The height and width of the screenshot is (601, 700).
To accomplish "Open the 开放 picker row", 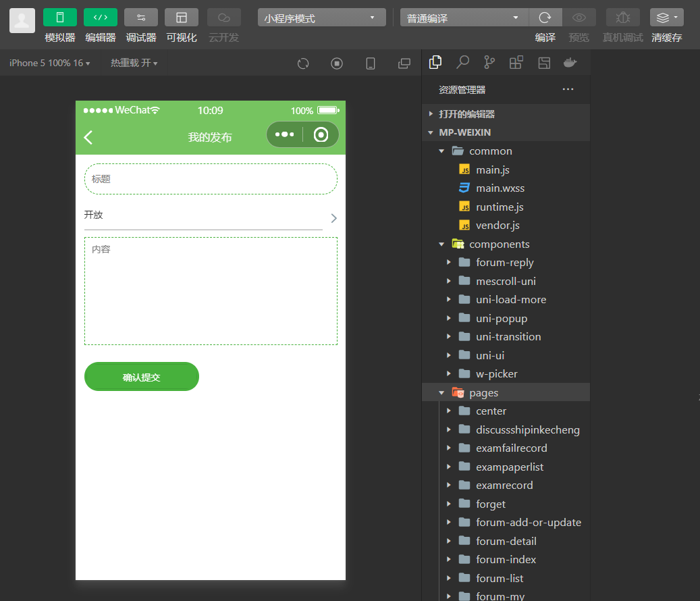I will point(211,217).
